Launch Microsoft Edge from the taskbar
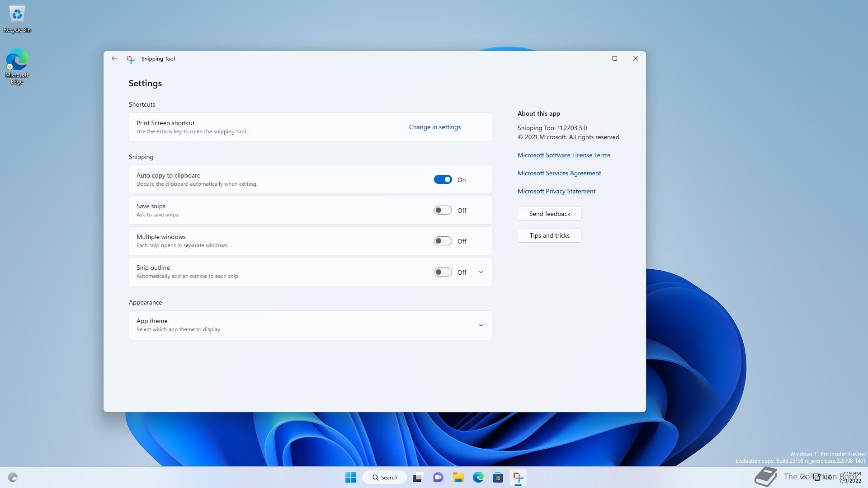Screen dimensions: 868x488 [478, 477]
